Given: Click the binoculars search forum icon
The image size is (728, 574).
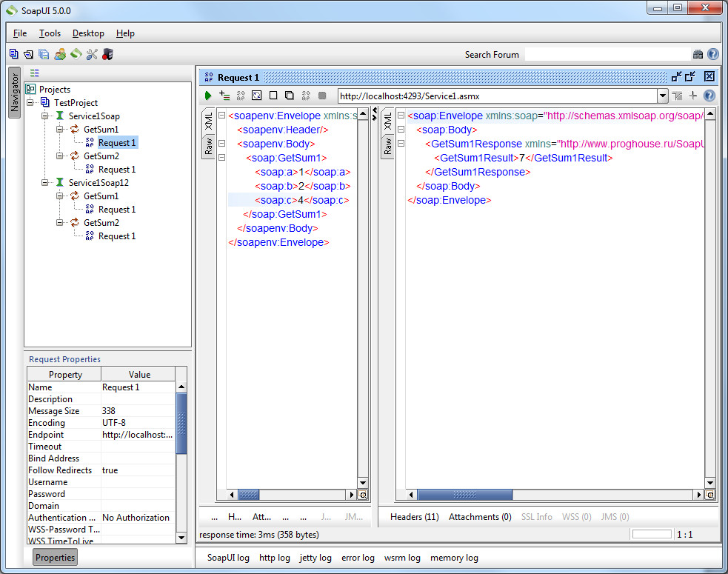Looking at the screenshot, I should point(698,54).
